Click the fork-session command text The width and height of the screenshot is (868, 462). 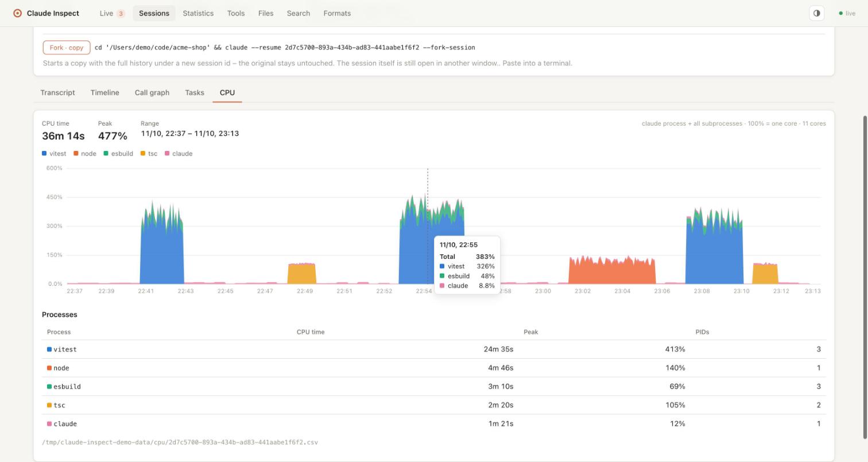pos(285,48)
